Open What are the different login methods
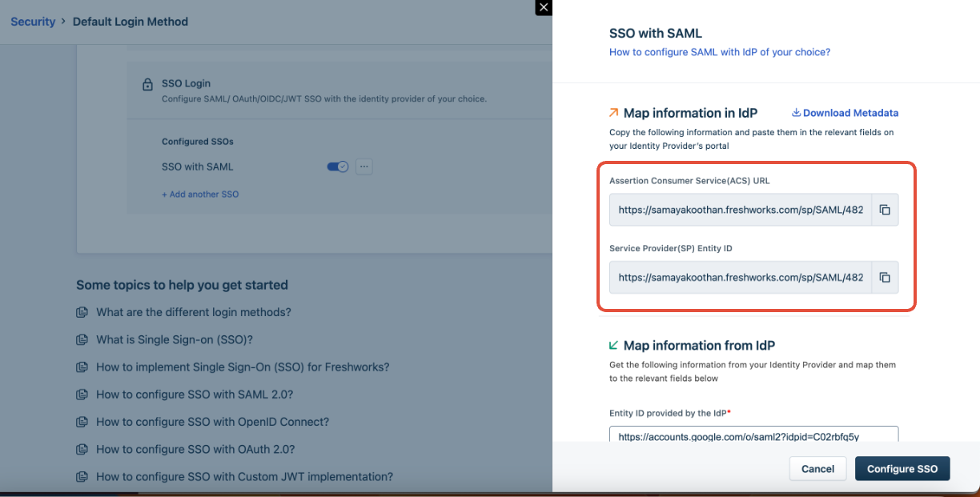This screenshot has height=497, width=980. (194, 312)
